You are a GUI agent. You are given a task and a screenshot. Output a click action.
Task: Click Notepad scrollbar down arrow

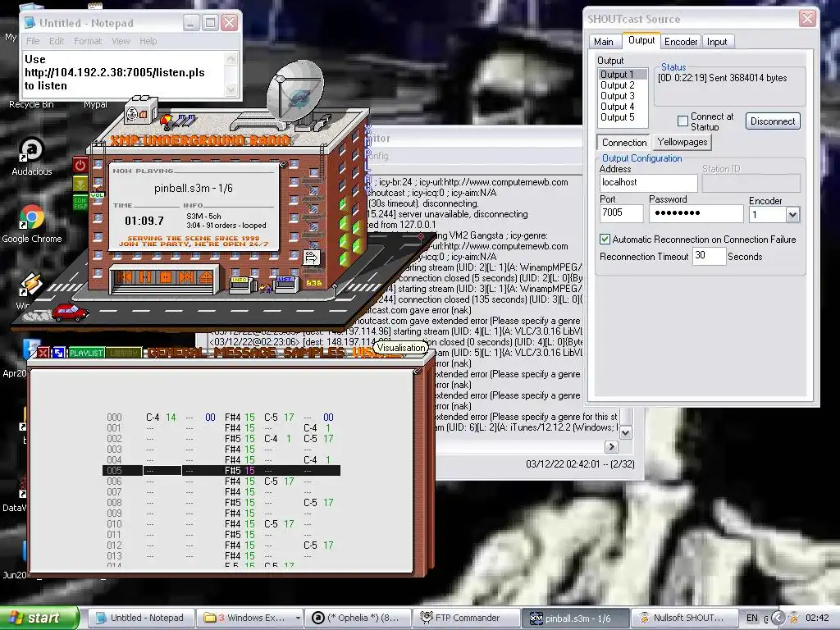pyautogui.click(x=231, y=90)
